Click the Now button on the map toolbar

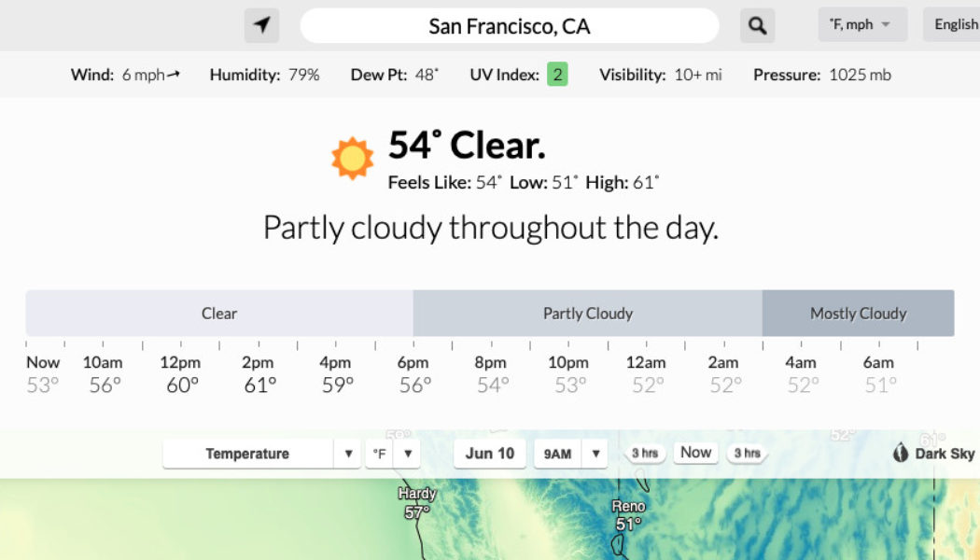pyautogui.click(x=694, y=452)
